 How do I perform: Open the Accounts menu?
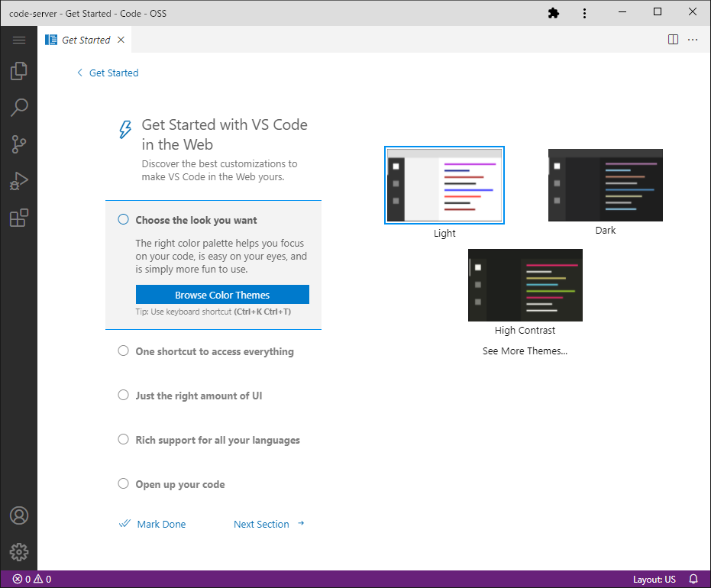coord(19,515)
